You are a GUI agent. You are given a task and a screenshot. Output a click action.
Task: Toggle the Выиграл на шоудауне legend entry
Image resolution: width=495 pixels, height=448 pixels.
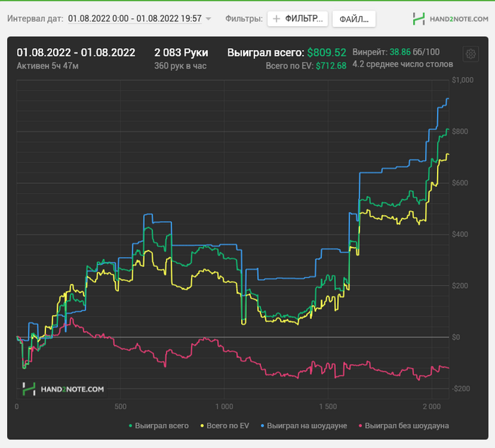pos(303,425)
